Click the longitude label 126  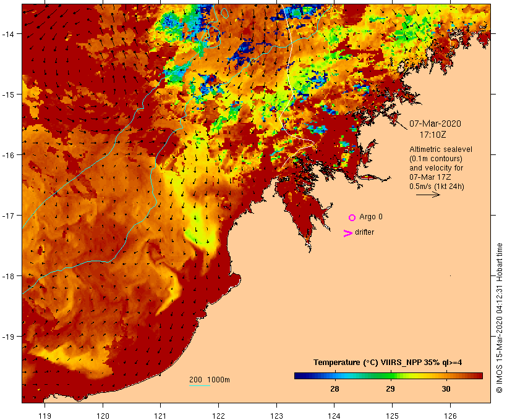click(450, 416)
